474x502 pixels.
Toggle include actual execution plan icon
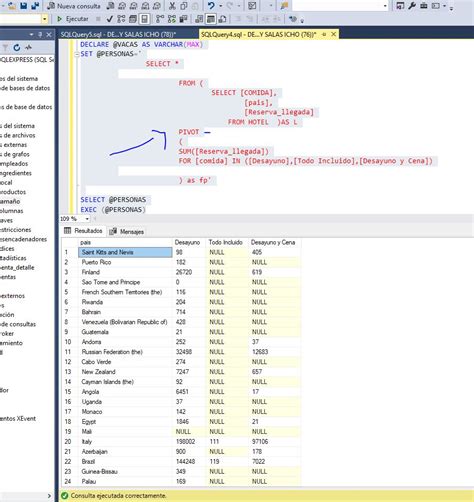pyautogui.click(x=160, y=19)
